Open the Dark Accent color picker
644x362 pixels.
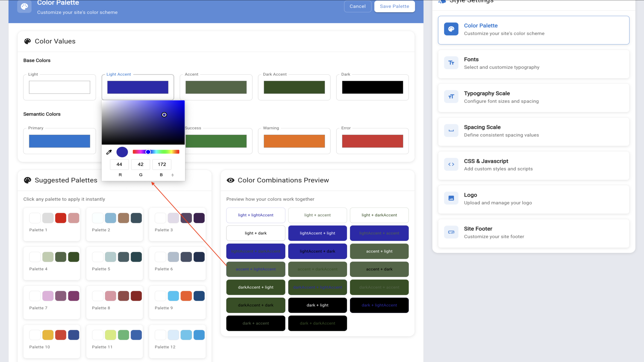tap(294, 87)
